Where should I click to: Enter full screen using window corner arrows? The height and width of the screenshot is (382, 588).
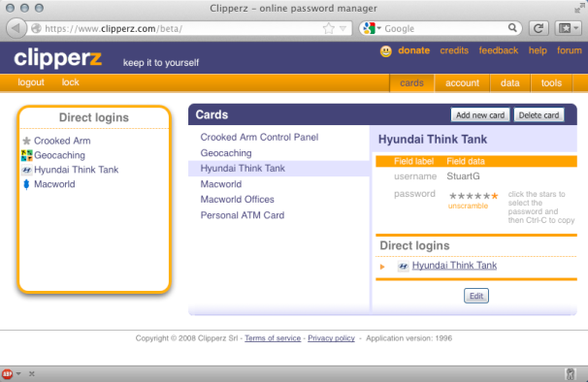click(579, 8)
